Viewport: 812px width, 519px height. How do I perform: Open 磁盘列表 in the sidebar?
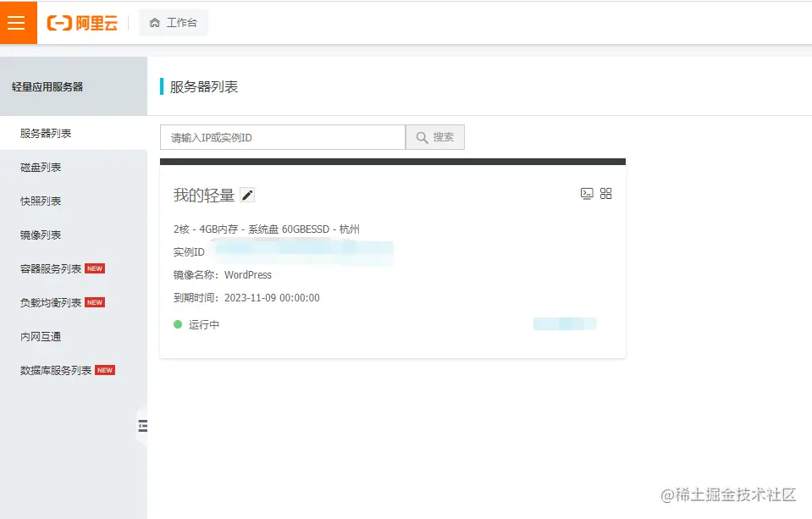pos(41,168)
